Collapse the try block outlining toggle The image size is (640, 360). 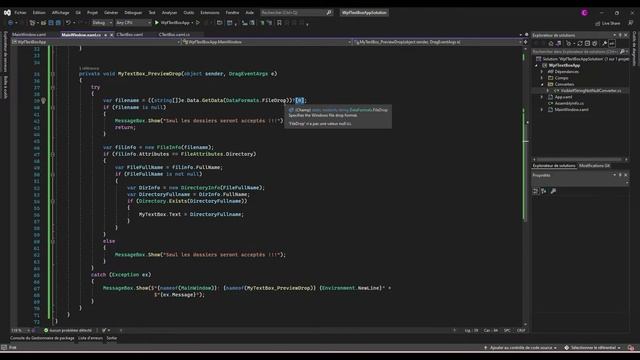(53, 87)
